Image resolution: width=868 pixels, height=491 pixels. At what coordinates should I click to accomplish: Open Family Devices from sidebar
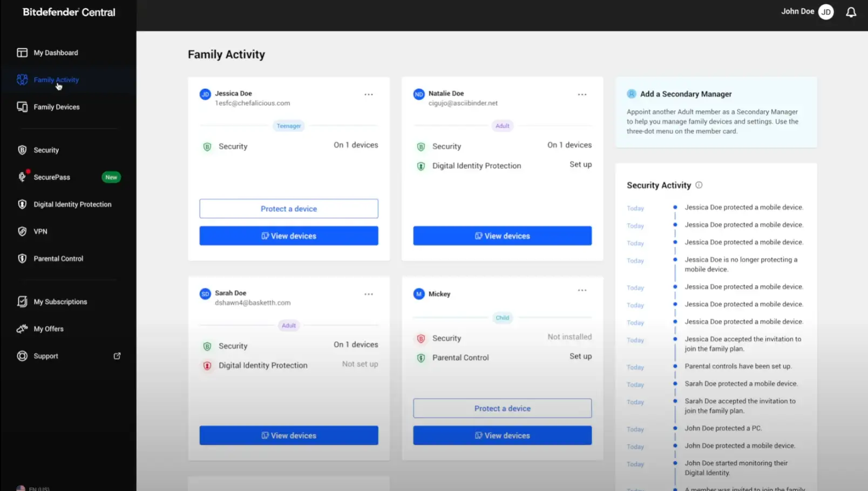pos(56,107)
